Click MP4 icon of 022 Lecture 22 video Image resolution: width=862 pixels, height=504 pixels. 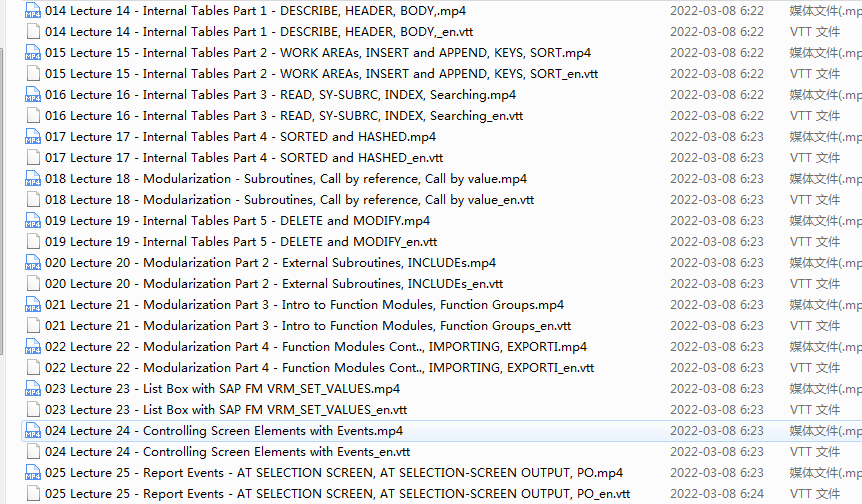click(33, 346)
